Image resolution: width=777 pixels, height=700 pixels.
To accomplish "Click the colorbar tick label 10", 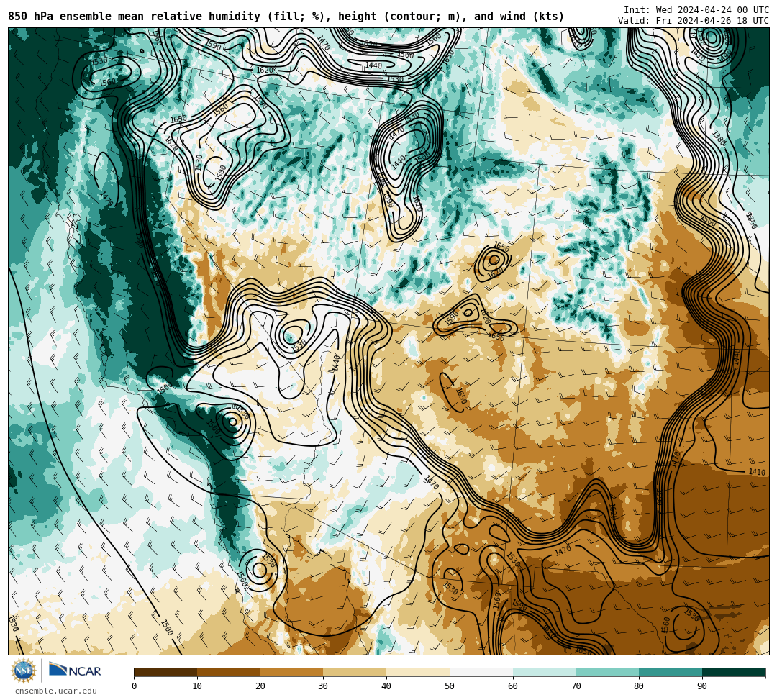I will pos(197,686).
